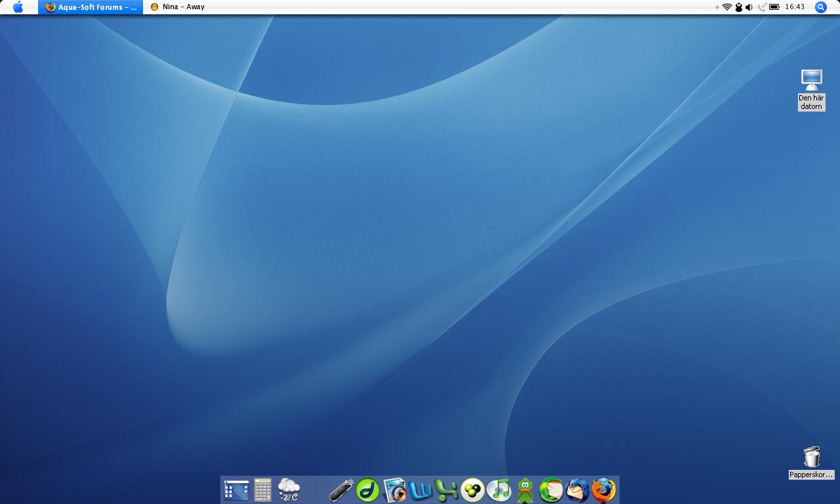Open the weather widget showing -2°C
Image resolution: width=840 pixels, height=504 pixels.
(289, 490)
